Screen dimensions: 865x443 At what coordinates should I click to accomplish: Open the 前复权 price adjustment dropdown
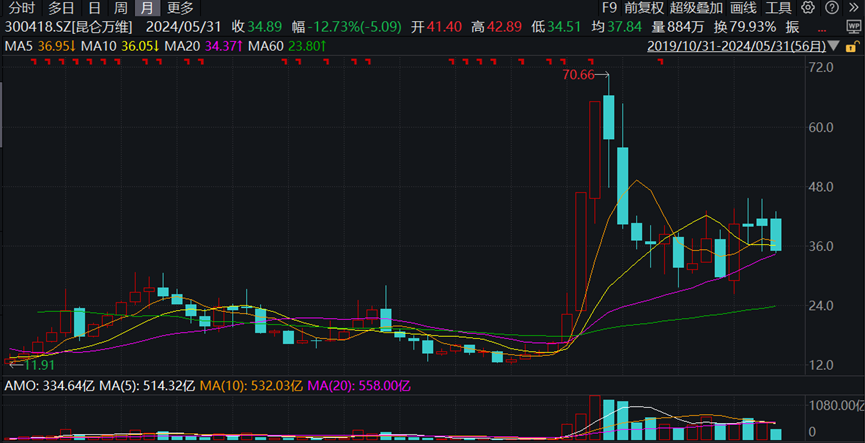click(644, 8)
